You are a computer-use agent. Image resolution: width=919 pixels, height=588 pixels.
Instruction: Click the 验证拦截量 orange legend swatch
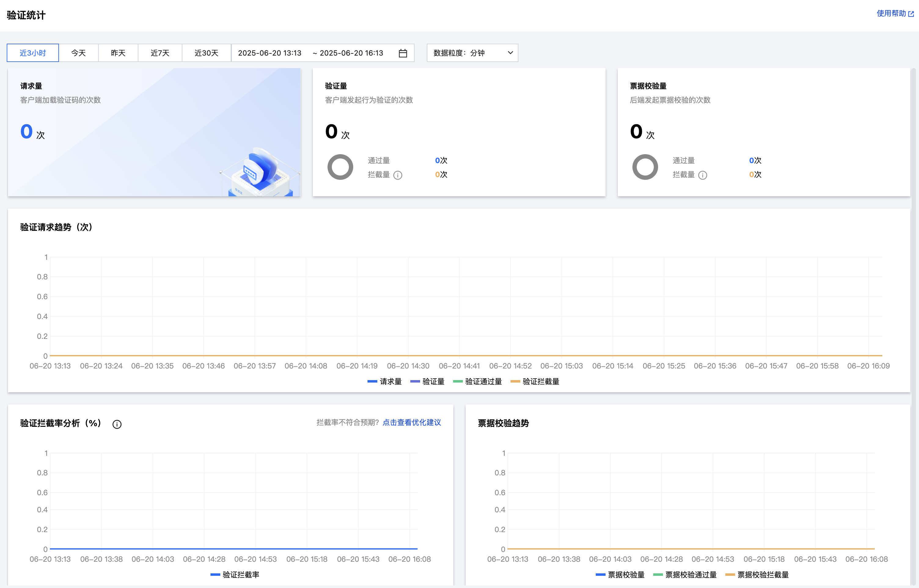tap(515, 381)
